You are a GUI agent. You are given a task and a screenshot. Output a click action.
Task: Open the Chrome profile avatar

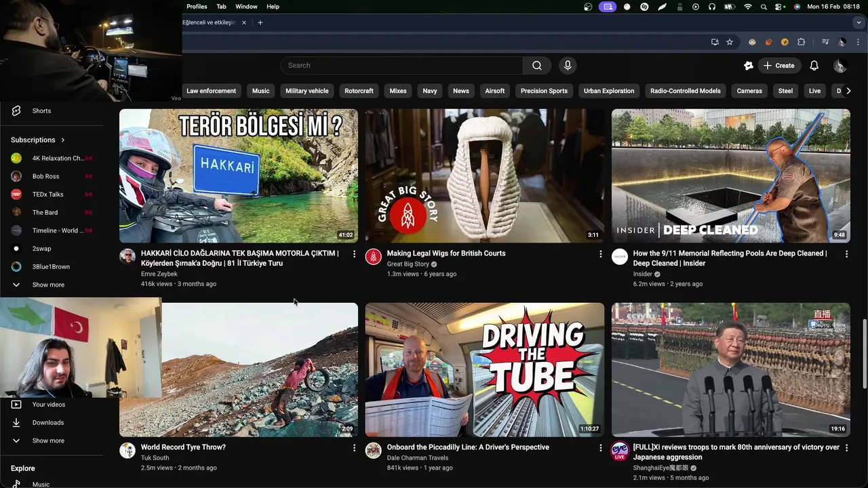click(842, 42)
